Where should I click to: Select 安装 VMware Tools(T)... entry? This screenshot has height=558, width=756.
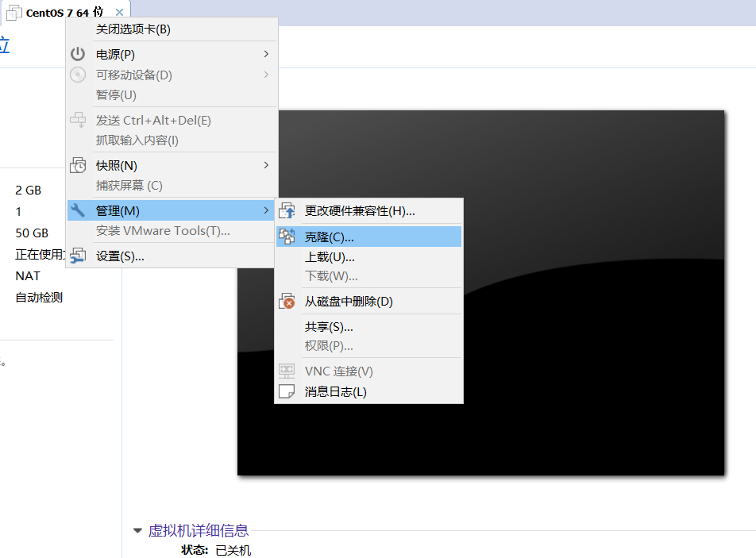171,231
